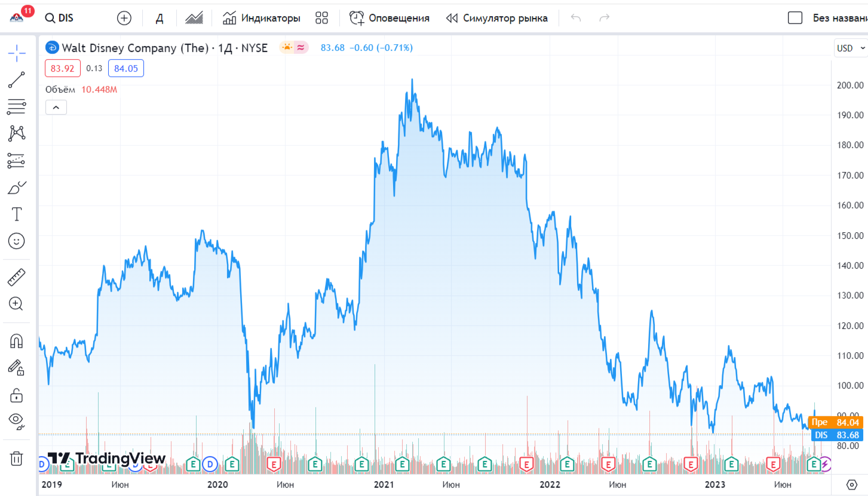Open indicator templates grid menu
This screenshot has height=496, width=868.
pyautogui.click(x=322, y=18)
